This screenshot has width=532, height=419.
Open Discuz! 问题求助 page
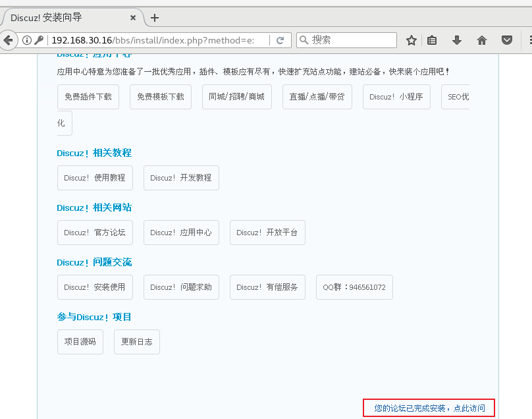(181, 287)
